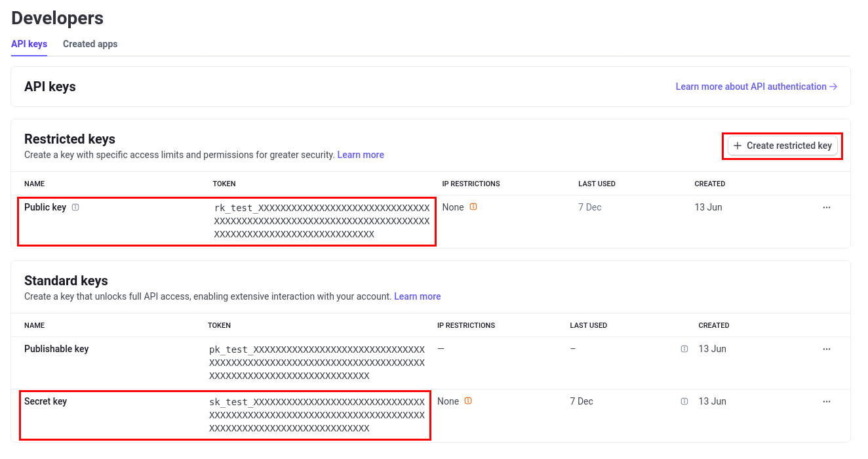Click Learn more under Restricted keys
The height and width of the screenshot is (459, 868).
(x=360, y=154)
